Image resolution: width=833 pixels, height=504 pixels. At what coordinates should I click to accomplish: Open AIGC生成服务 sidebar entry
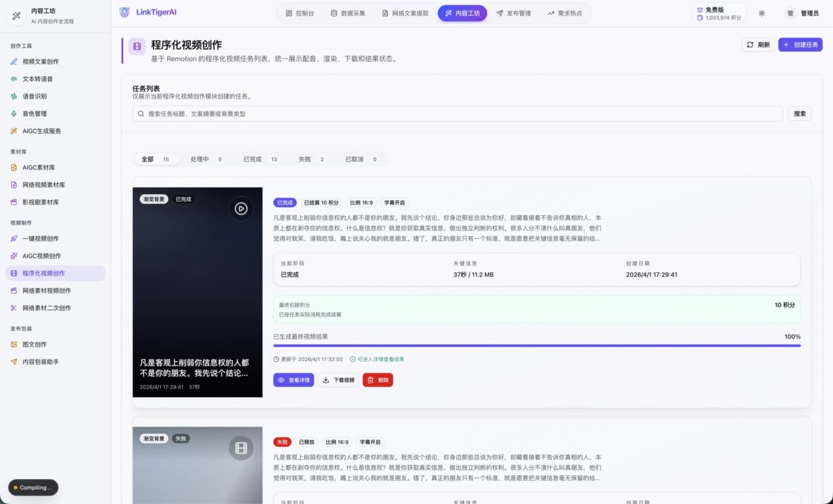41,131
